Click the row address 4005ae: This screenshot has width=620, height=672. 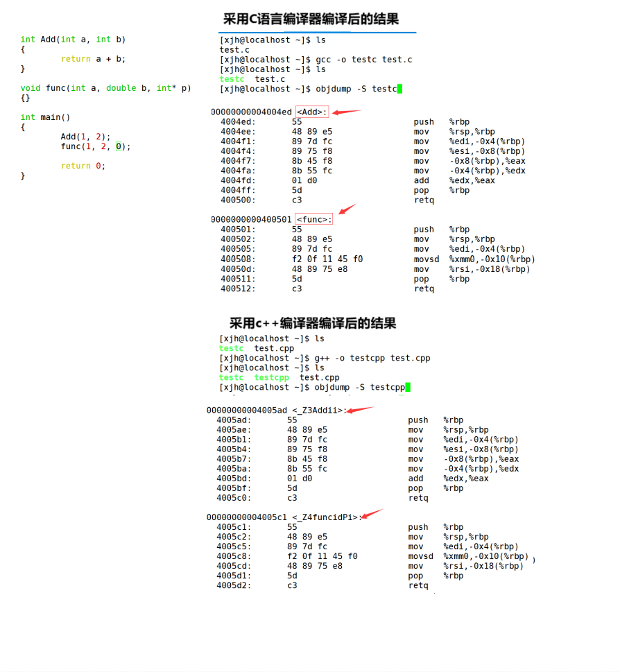[234, 430]
